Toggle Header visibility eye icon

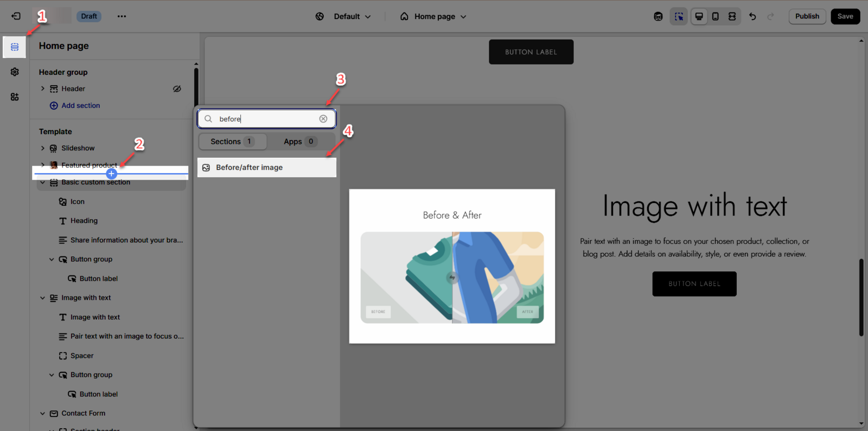[x=177, y=88]
